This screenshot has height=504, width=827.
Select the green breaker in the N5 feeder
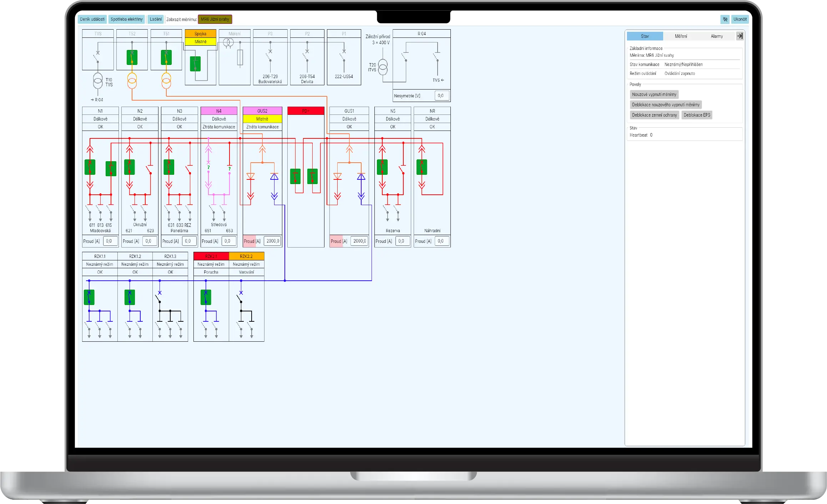[x=382, y=167]
